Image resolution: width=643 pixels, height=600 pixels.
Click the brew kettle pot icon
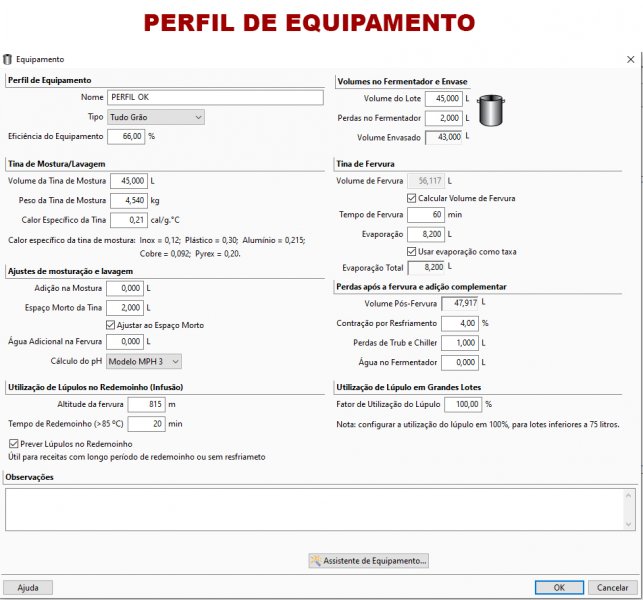click(491, 111)
